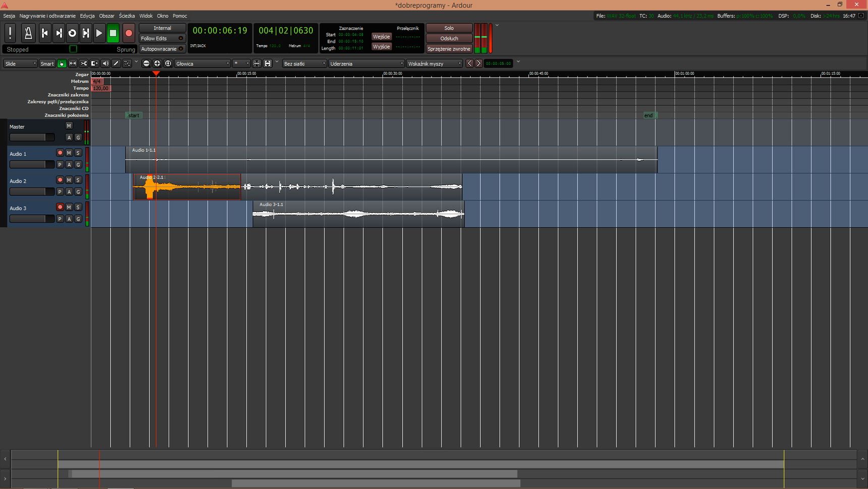The height and width of the screenshot is (489, 868).
Task: Toggle the Internal sync source button
Action: (x=162, y=28)
